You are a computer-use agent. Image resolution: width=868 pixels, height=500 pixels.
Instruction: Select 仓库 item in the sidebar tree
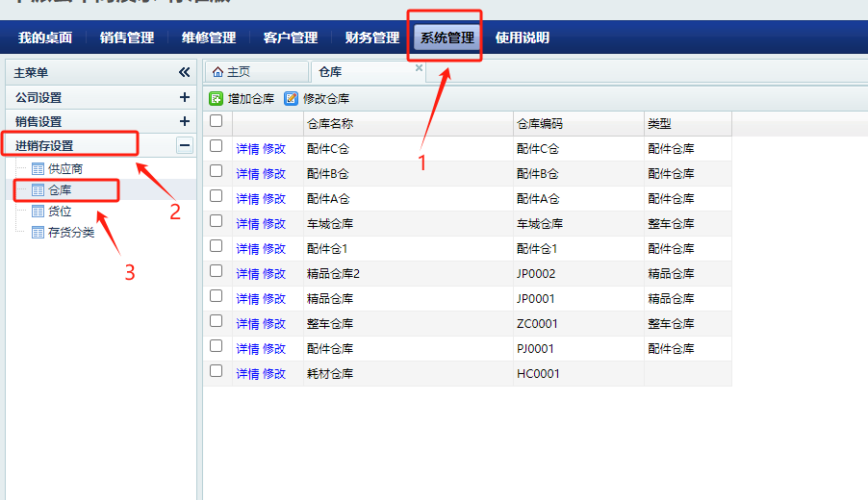pyautogui.click(x=60, y=190)
